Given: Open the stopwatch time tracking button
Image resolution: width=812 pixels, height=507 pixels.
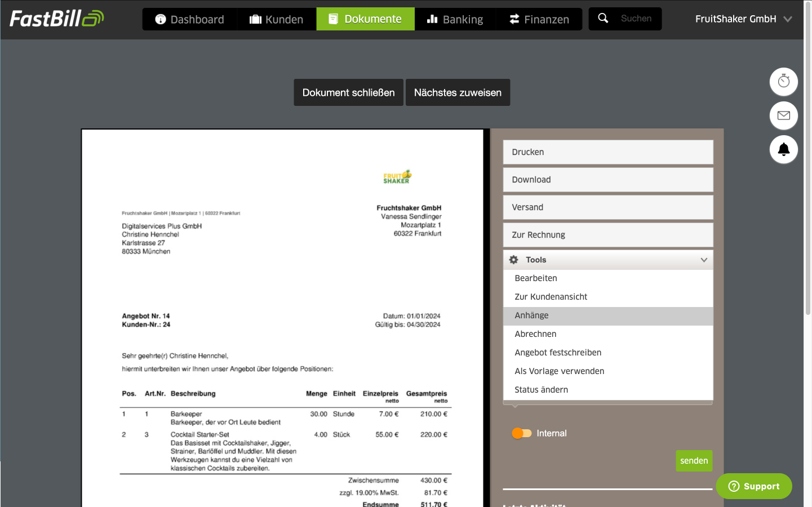Looking at the screenshot, I should 784,82.
